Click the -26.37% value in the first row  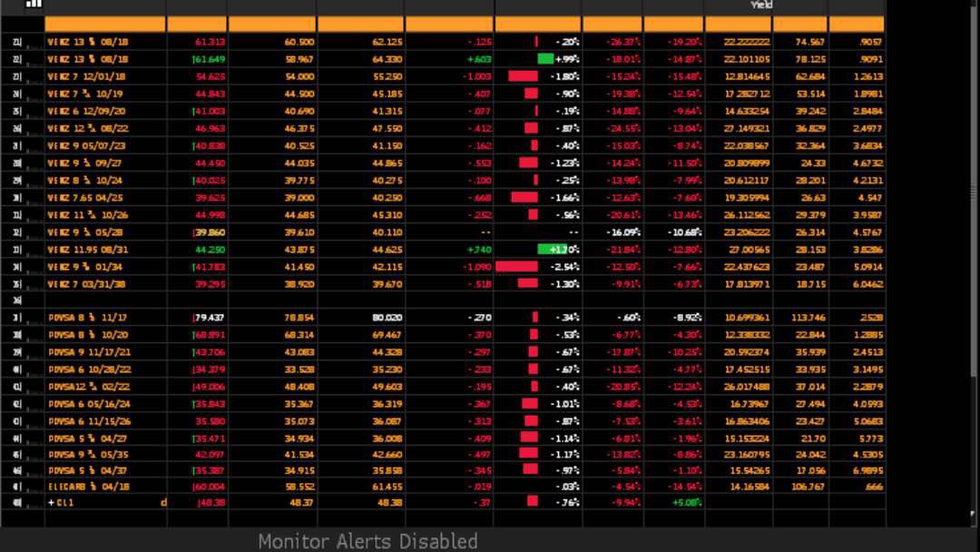click(623, 42)
